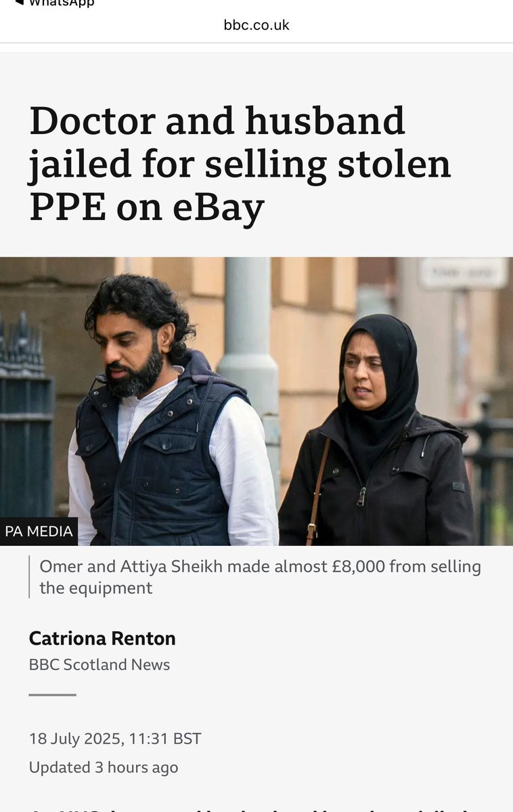The height and width of the screenshot is (812, 513).
Task: Tap the short grey divider under byline
Action: click(x=52, y=695)
